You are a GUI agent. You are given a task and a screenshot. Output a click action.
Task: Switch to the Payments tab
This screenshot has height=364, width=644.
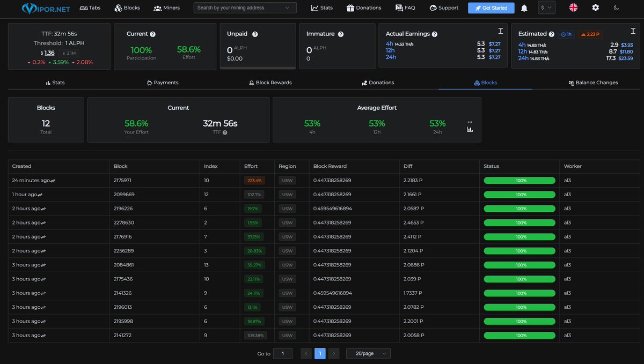coord(162,83)
